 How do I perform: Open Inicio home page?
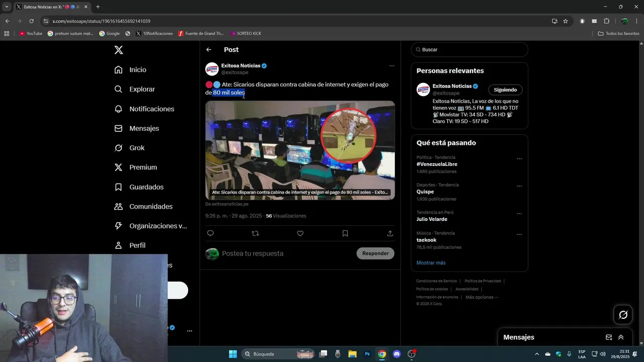130,70
